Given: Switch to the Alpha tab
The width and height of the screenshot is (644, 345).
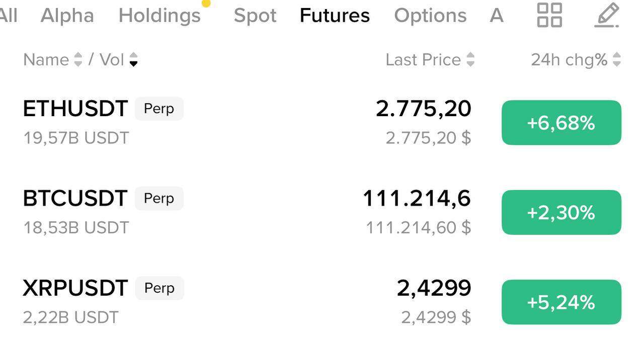Looking at the screenshot, I should 67,16.
